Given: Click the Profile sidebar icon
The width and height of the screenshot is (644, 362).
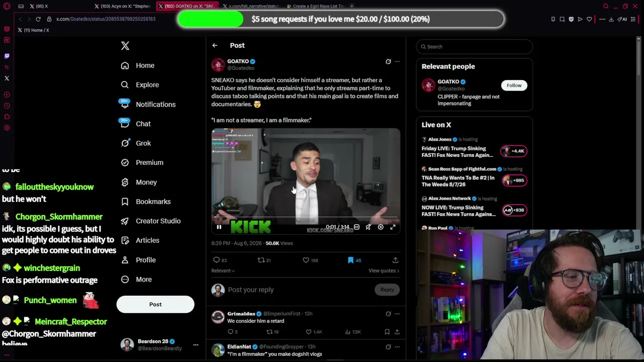Looking at the screenshot, I should (x=125, y=260).
